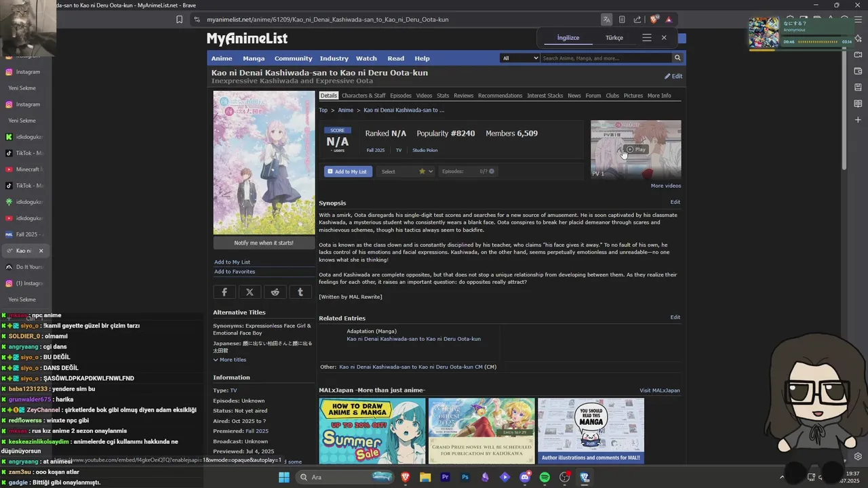The image size is (868, 488).
Task: Click Notify me when it starts button
Action: (264, 243)
